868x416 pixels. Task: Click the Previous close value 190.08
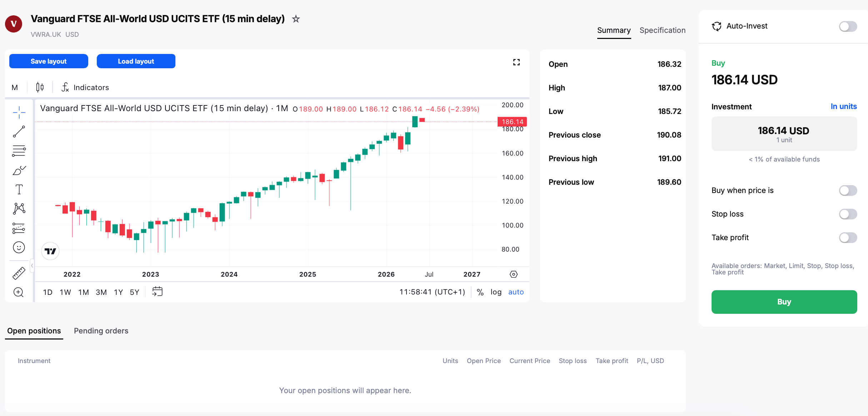coord(669,135)
